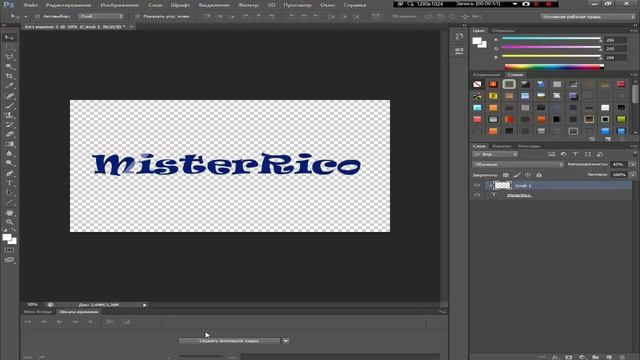Select the Quick Selection tool
This screenshot has width=640, height=360.
(x=9, y=67)
